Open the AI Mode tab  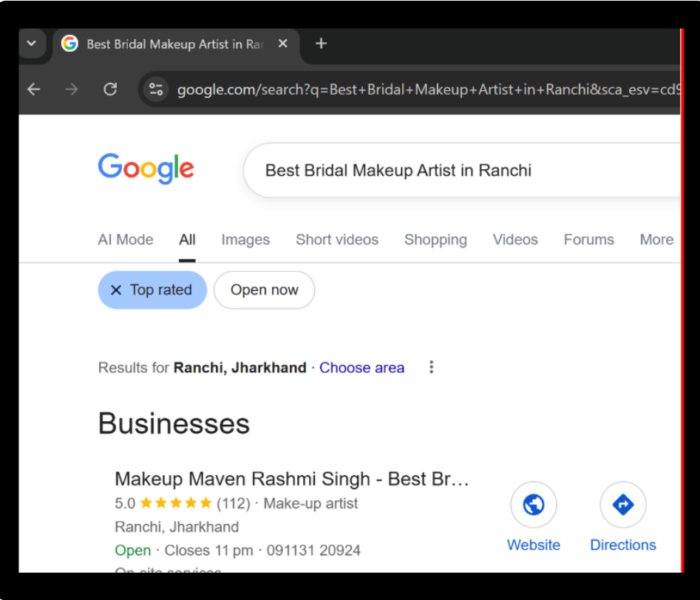[x=125, y=239]
